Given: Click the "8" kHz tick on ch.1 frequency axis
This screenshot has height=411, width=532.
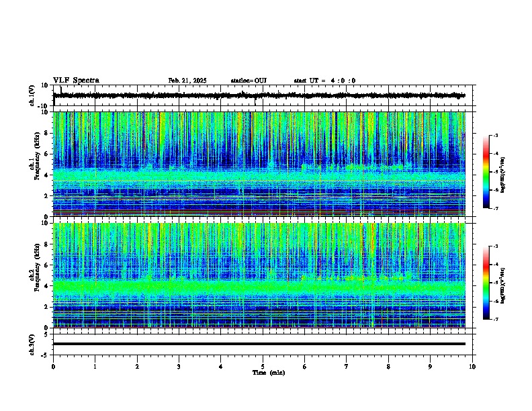Looking at the screenshot, I should click(x=46, y=133).
